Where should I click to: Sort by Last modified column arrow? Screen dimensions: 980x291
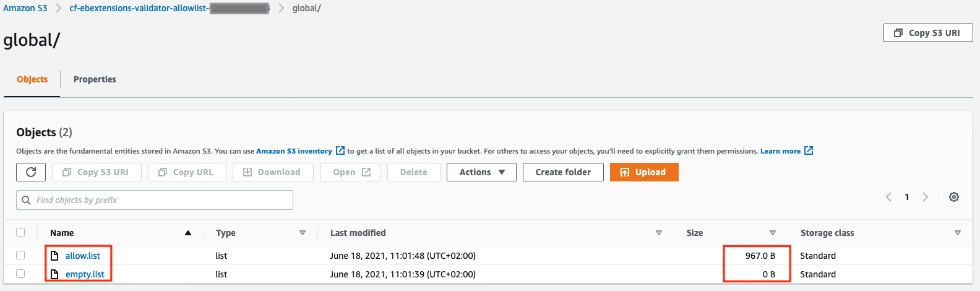(659, 233)
